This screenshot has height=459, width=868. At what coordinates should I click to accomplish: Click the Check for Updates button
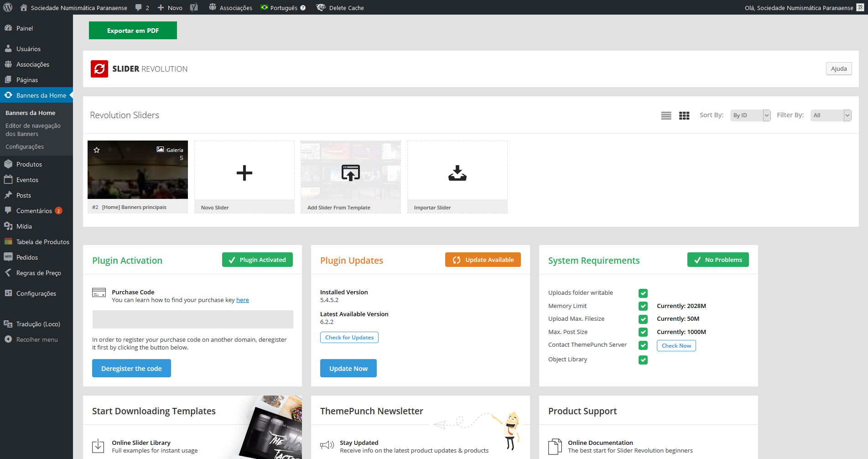pyautogui.click(x=349, y=338)
